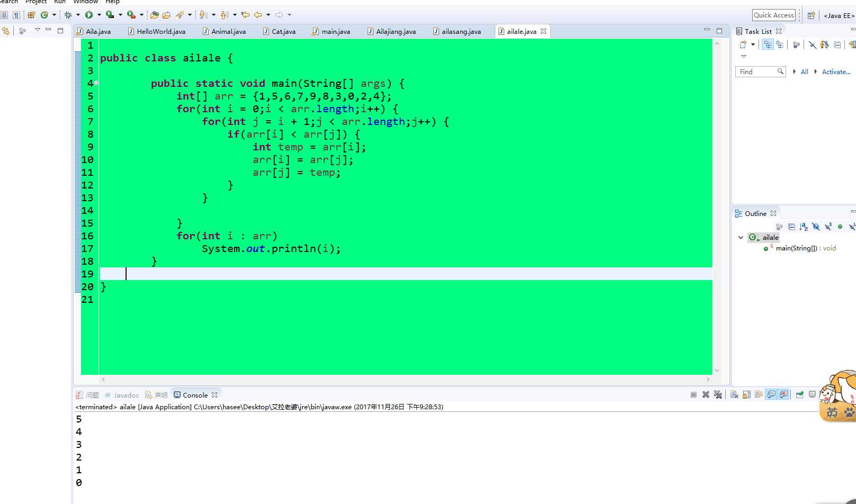Open the Run dropdown arrow
856x504 pixels.
(99, 15)
